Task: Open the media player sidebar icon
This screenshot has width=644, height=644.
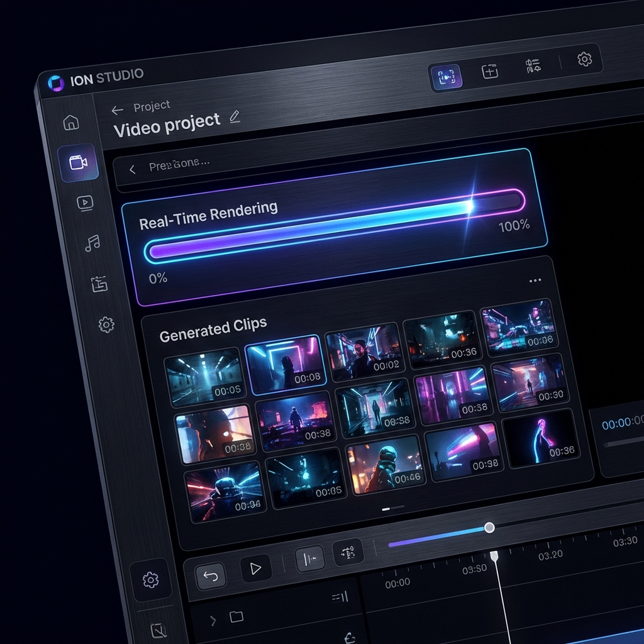Action: pyautogui.click(x=85, y=203)
